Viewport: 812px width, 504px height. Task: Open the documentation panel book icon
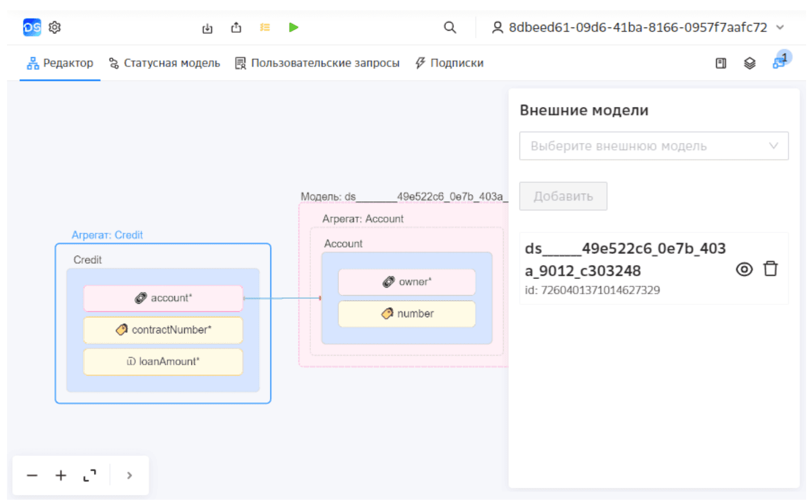[721, 63]
